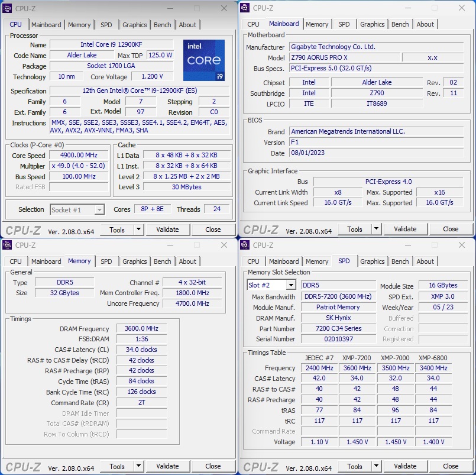Click Validate in the SPD tab window
The image size is (476, 475).
(x=405, y=466)
